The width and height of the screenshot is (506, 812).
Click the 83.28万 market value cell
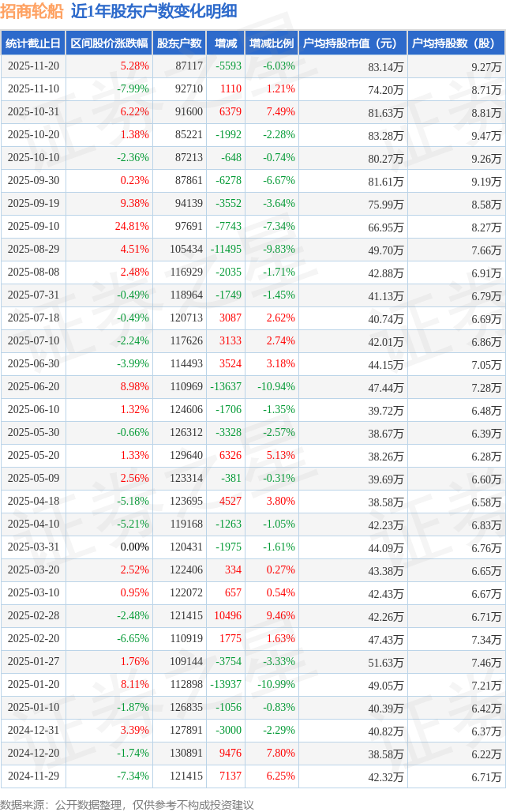385,135
